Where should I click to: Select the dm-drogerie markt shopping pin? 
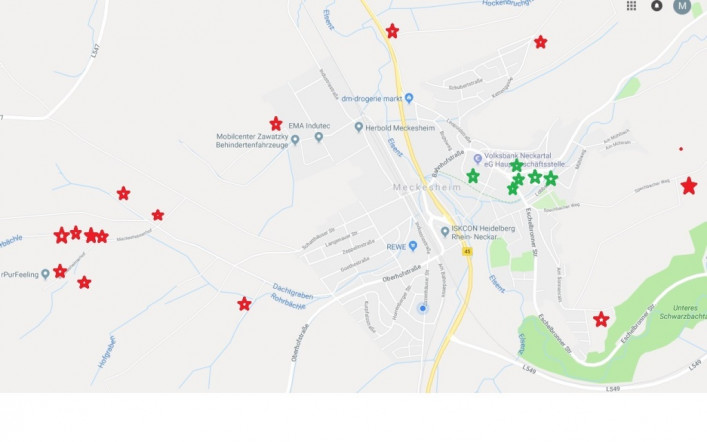pyautogui.click(x=409, y=98)
